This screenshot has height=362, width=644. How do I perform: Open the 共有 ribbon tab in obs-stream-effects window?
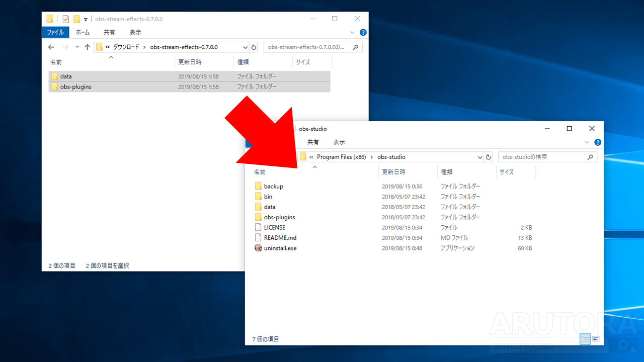click(x=109, y=32)
